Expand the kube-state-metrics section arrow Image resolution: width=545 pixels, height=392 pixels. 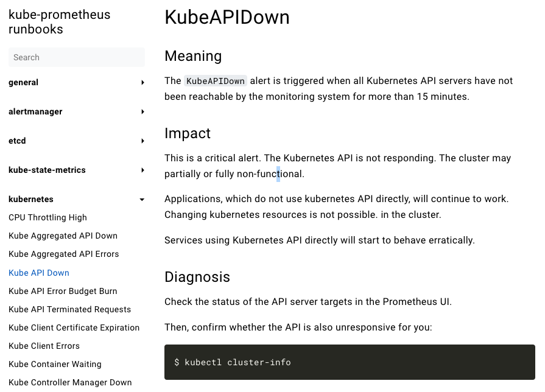click(x=142, y=170)
